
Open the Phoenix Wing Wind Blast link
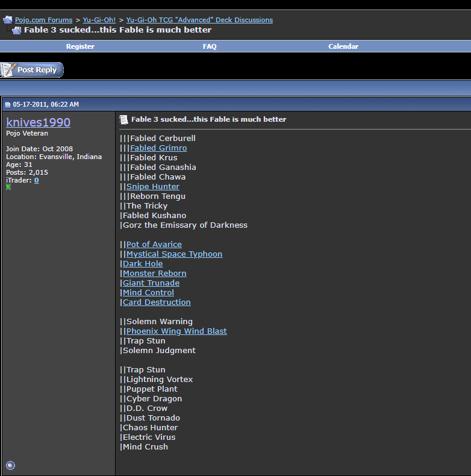pyautogui.click(x=176, y=331)
